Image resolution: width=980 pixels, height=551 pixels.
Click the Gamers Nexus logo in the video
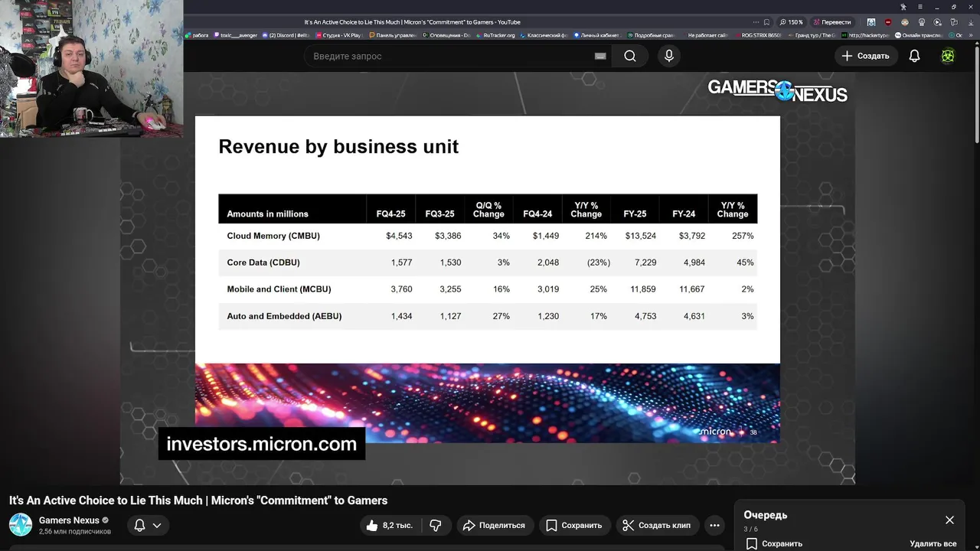[x=777, y=90]
